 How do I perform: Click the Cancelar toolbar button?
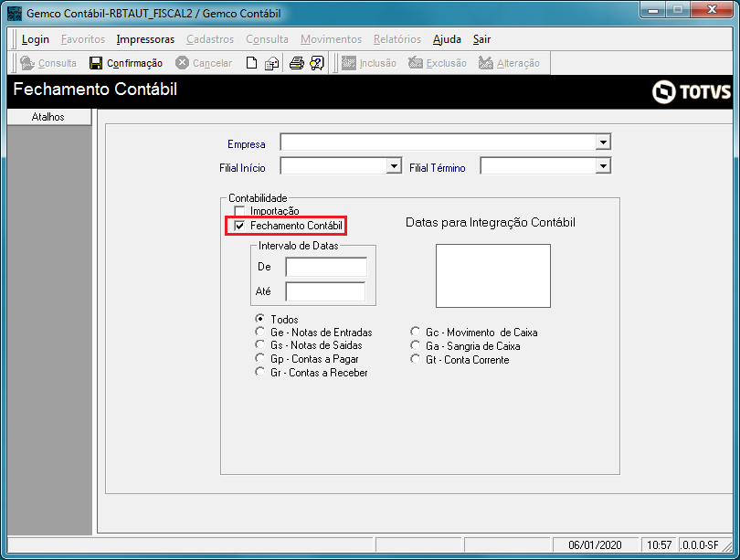pos(204,63)
